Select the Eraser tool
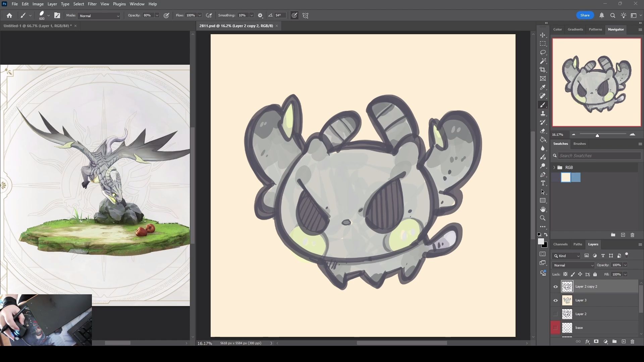Viewport: 644px width, 362px height. pyautogui.click(x=543, y=131)
